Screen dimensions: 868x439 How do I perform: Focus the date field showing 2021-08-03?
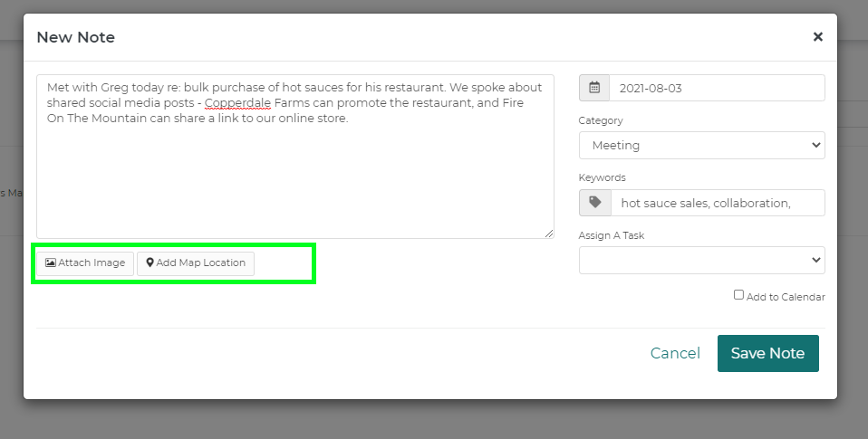pyautogui.click(x=716, y=88)
